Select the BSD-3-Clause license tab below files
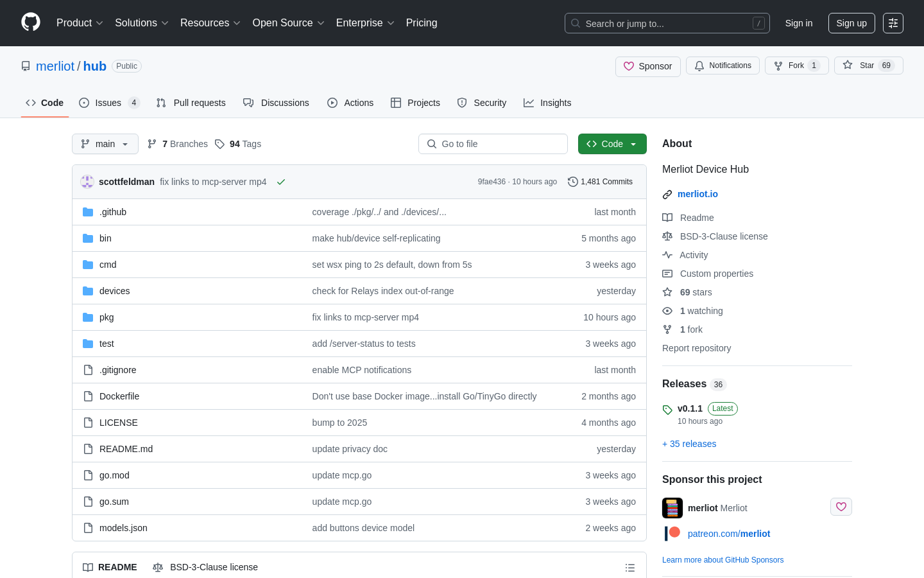This screenshot has height=578, width=924. click(x=205, y=567)
